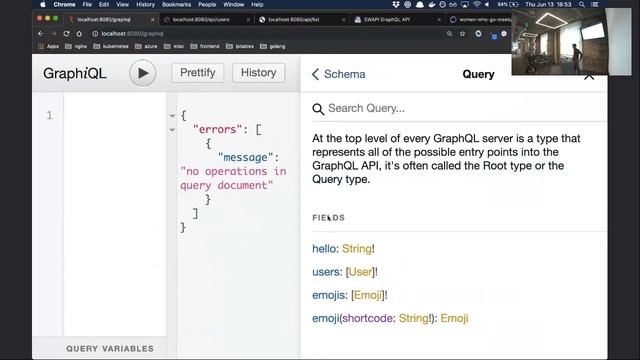Open the String type of hello field

click(x=357, y=249)
